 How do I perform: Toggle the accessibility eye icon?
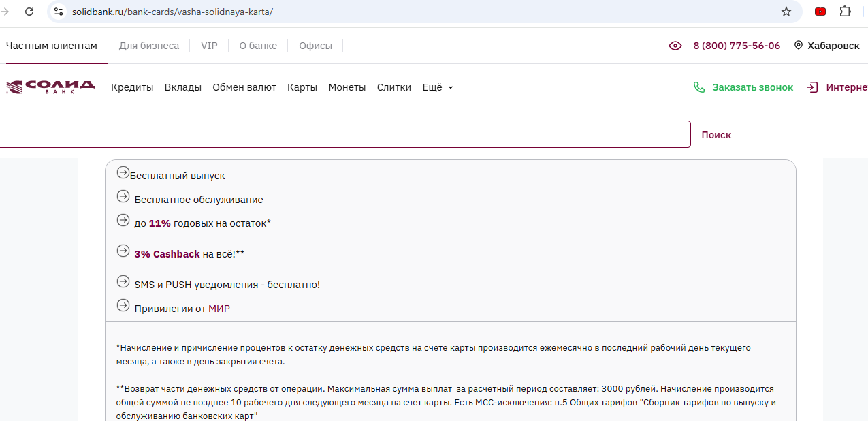coord(675,46)
